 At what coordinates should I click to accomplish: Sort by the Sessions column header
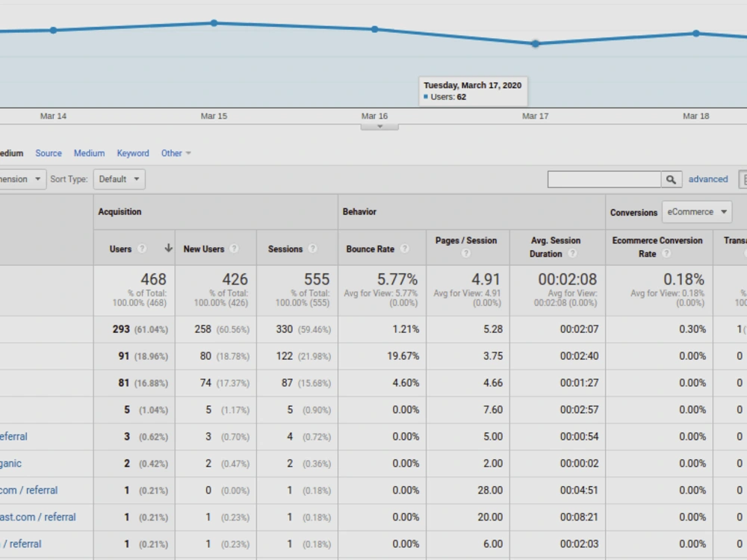285,249
